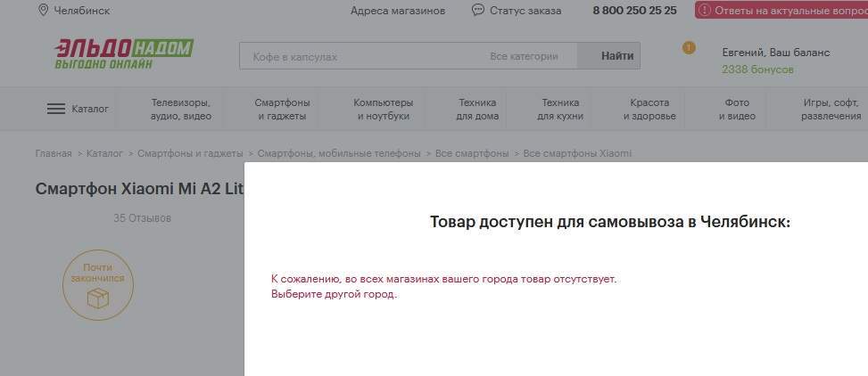
Task: Click the chat bubble icon for order status
Action: 478,10
